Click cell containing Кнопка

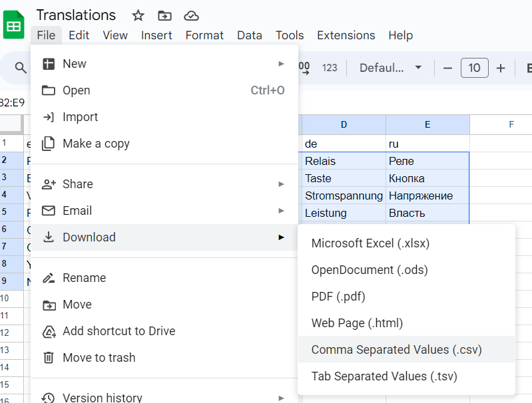[x=427, y=178]
